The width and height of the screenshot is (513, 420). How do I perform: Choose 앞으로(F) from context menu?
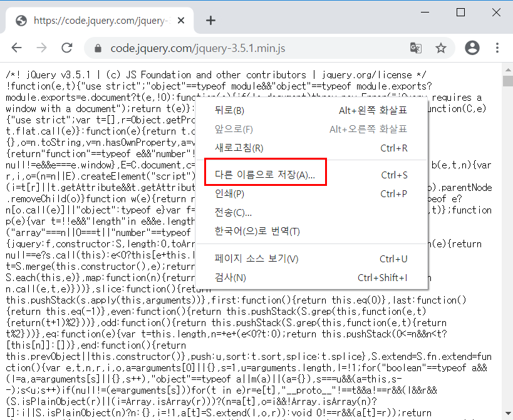click(x=311, y=130)
